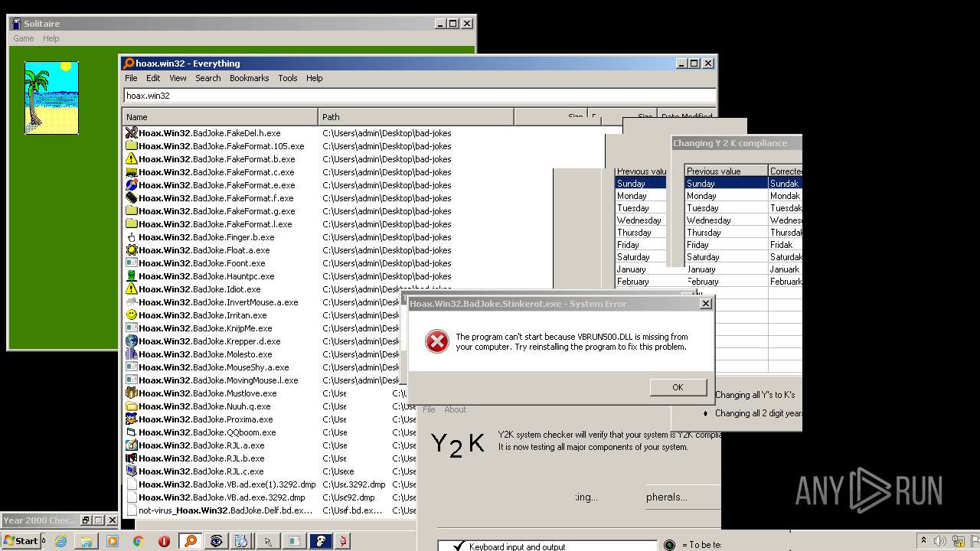Open File menu in Y2K checker
Viewport: 980px width, 551px height.
tap(429, 409)
